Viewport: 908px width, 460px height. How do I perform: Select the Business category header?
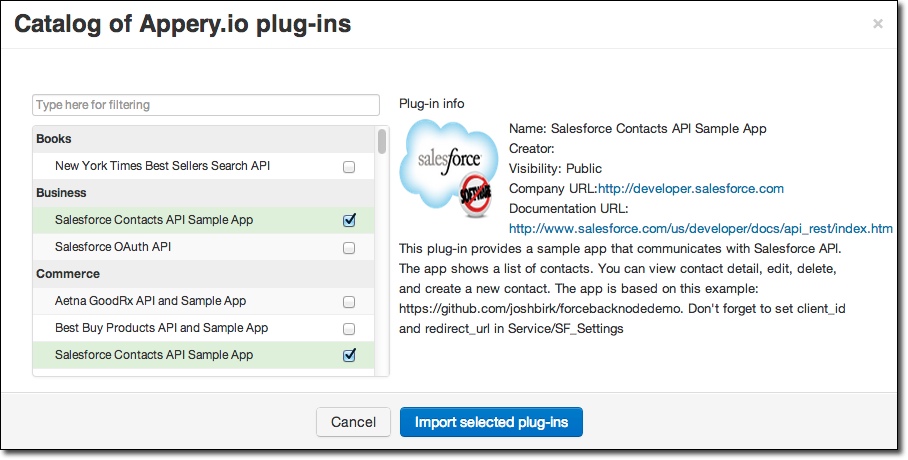point(203,193)
